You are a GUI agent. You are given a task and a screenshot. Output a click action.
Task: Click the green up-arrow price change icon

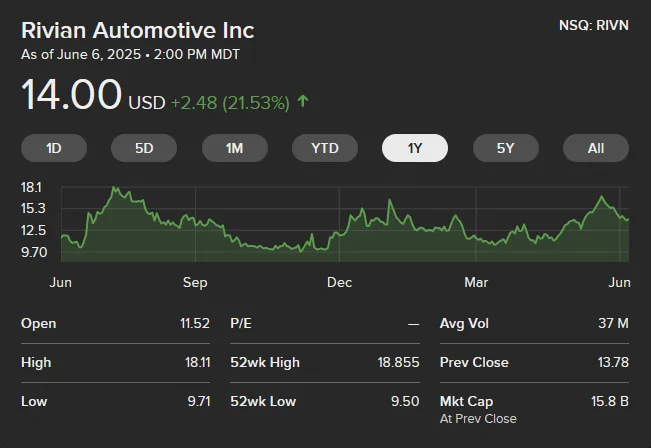[x=303, y=101]
